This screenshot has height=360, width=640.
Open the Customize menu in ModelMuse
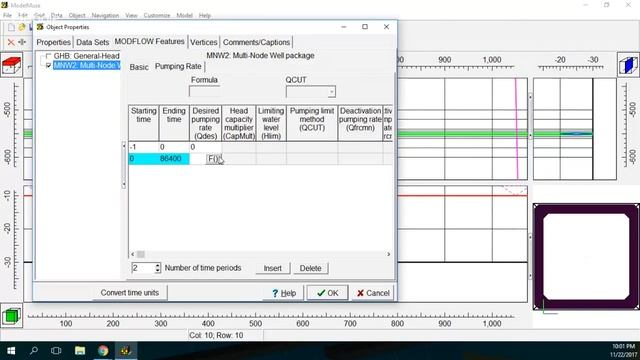point(157,16)
